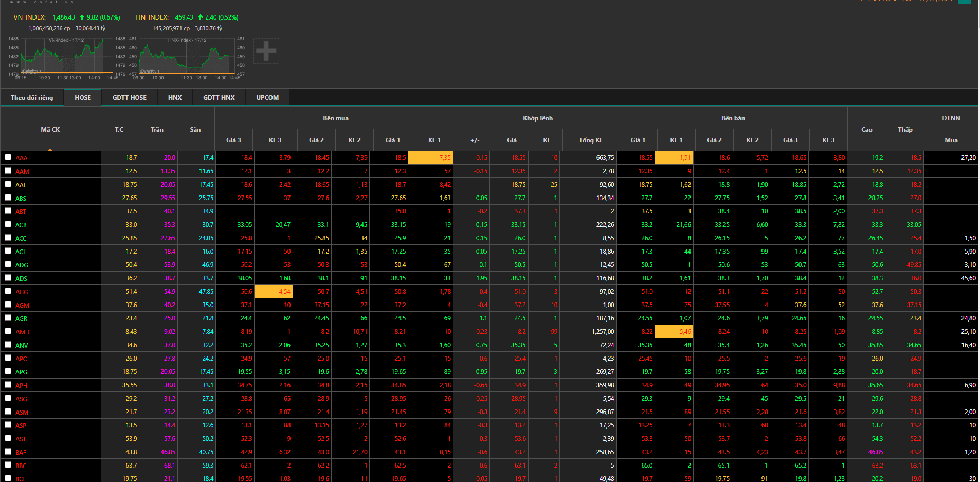Click the +/- column header
This screenshot has height=482, width=980.
tap(475, 140)
